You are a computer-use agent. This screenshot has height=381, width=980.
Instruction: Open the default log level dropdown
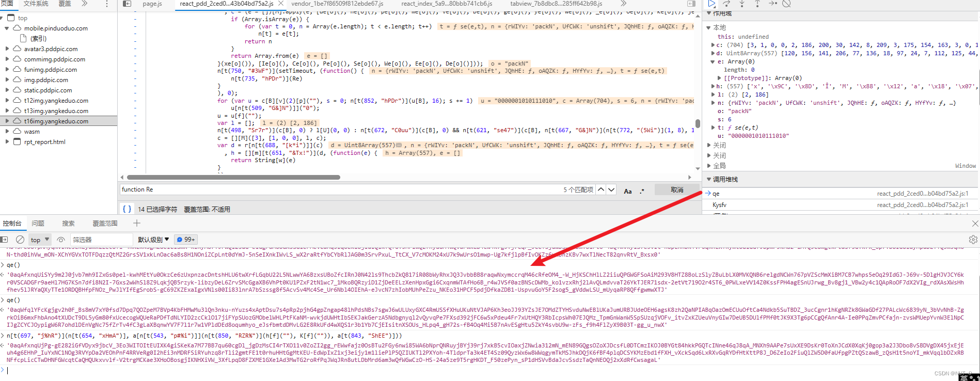click(x=153, y=240)
